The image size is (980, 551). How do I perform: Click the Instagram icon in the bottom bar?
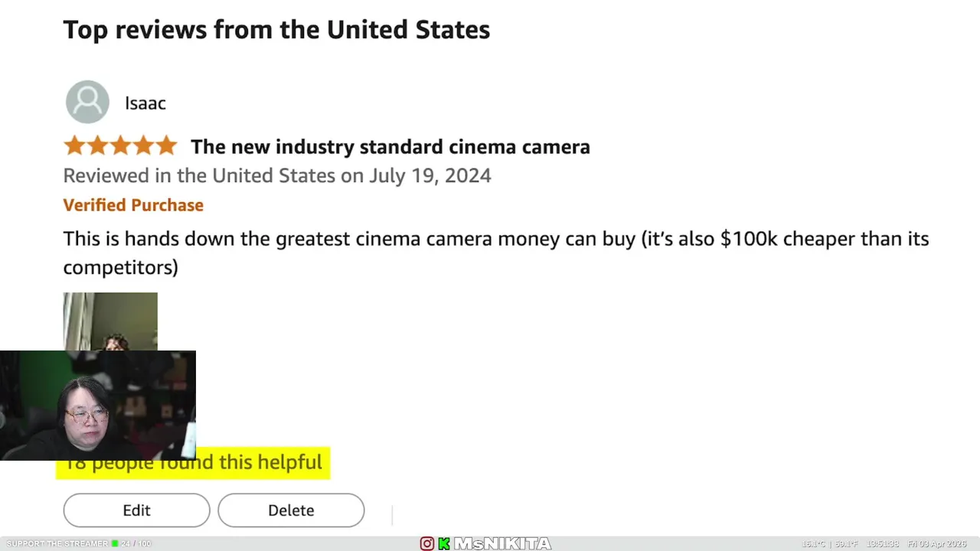(x=427, y=544)
